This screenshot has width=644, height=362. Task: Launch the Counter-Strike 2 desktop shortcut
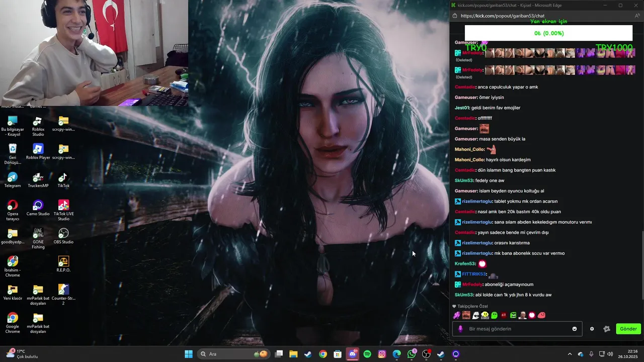point(63,295)
